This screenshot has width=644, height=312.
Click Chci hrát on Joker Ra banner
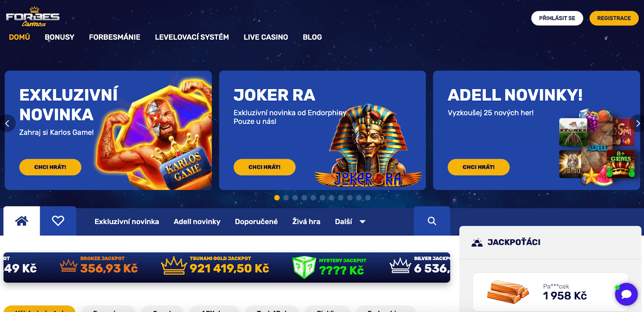tap(264, 167)
